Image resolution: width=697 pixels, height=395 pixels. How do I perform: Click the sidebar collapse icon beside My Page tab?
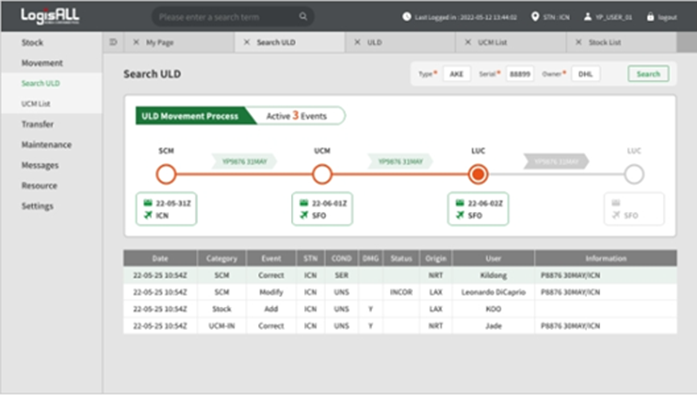coord(113,42)
